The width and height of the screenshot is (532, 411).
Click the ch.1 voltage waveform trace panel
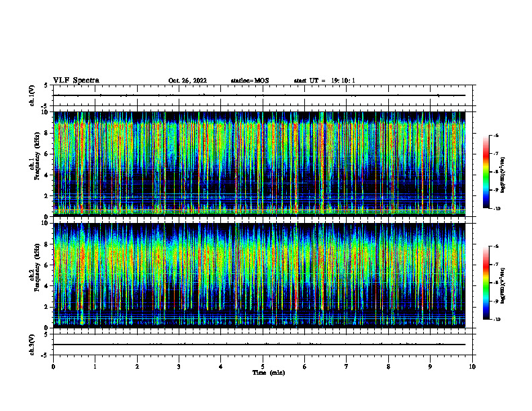pos(263,95)
